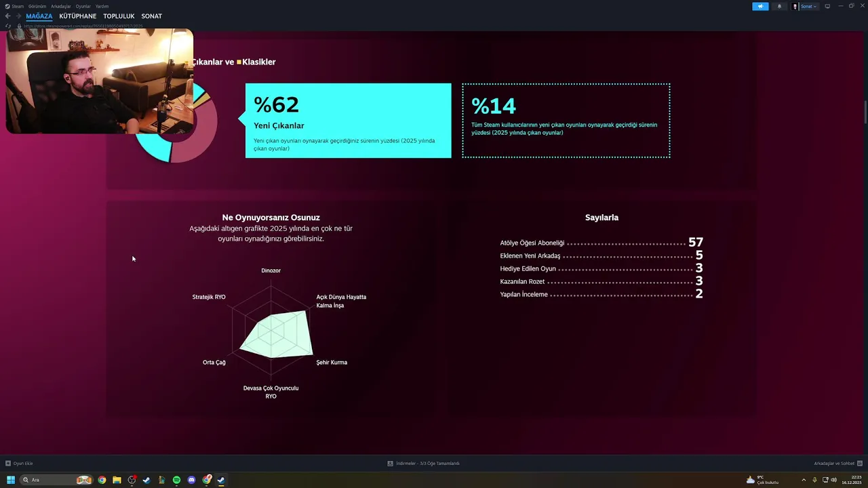Viewport: 868px width, 488px height.
Task: Go forward with the right arrow
Action: click(18, 16)
